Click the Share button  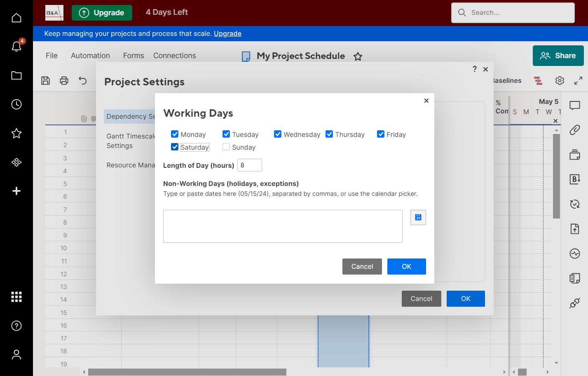point(558,56)
